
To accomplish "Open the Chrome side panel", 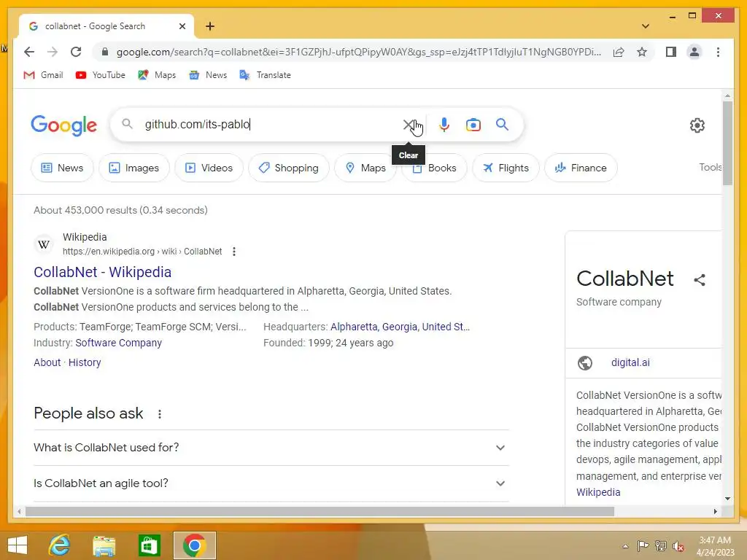I will (671, 52).
